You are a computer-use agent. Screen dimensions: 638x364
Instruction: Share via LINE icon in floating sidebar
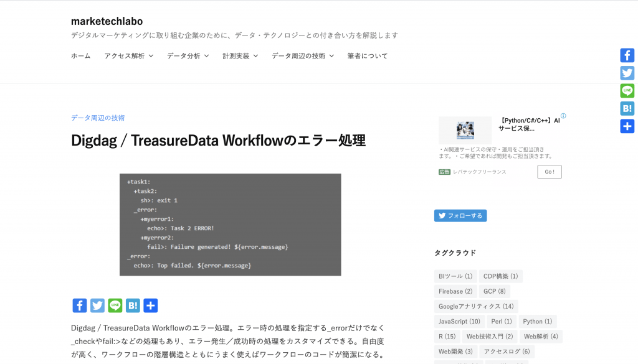click(x=627, y=91)
